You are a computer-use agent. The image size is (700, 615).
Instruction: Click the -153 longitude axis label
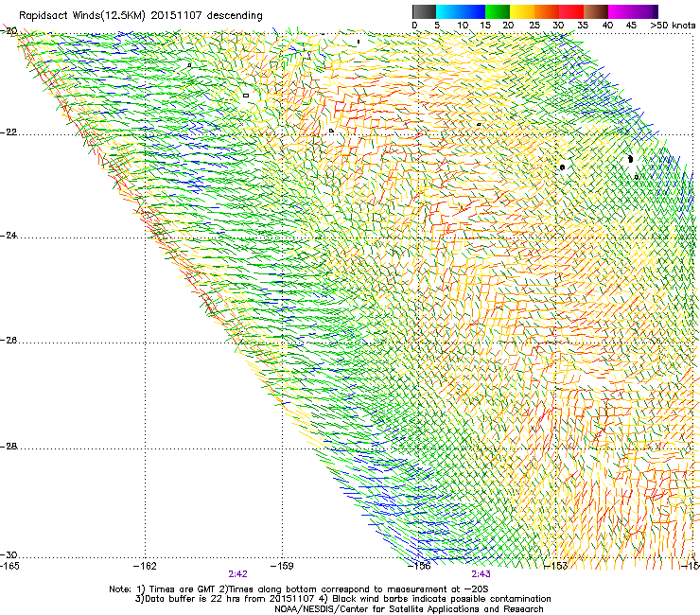[x=556, y=567]
